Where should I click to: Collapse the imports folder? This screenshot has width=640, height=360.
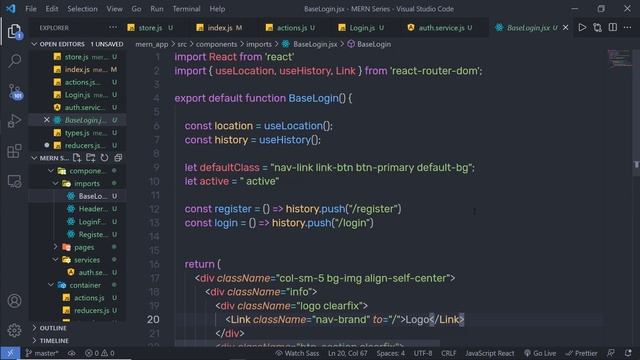(77, 183)
